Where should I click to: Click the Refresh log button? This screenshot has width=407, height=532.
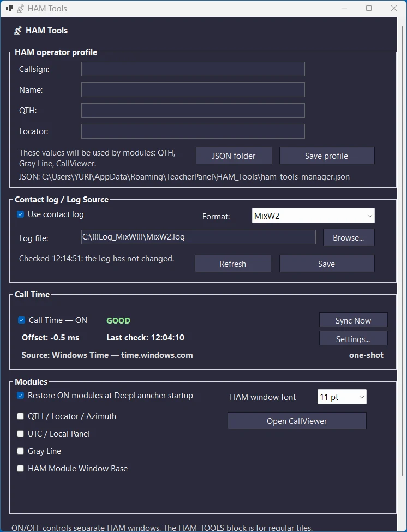[232, 264]
